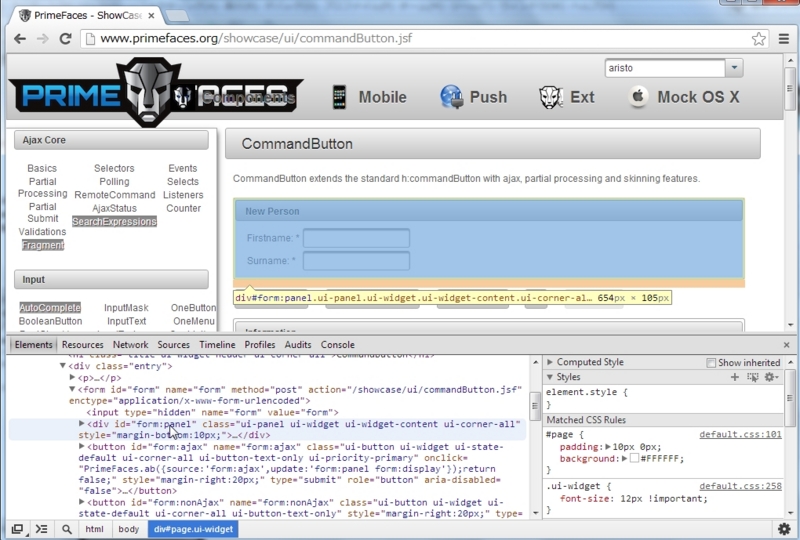Screen dimensions: 800x540
Task: Click the Firstname input field
Action: point(356,238)
